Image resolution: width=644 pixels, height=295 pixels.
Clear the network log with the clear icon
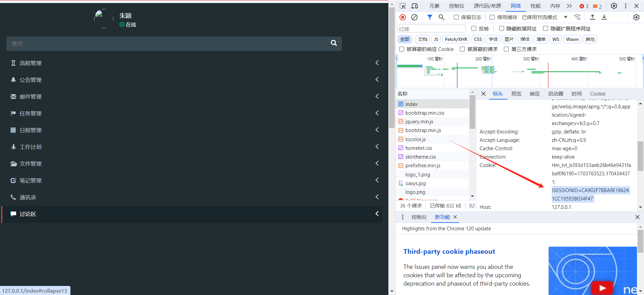(415, 17)
